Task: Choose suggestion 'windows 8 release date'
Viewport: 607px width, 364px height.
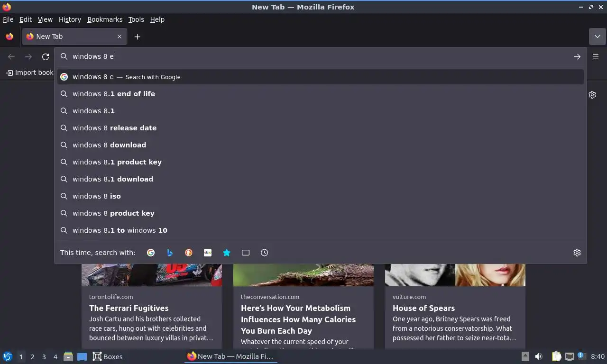Action: (321, 128)
